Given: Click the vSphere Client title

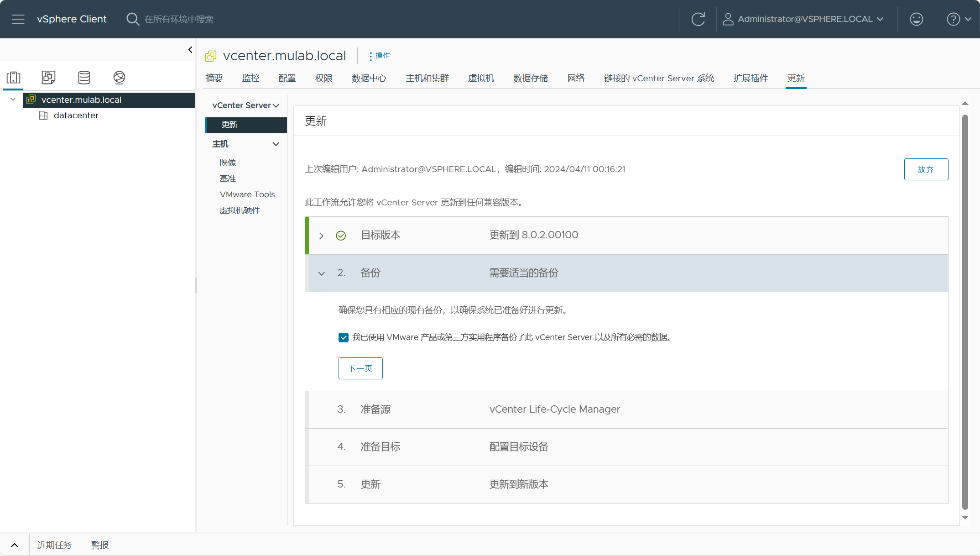Looking at the screenshot, I should point(72,19).
